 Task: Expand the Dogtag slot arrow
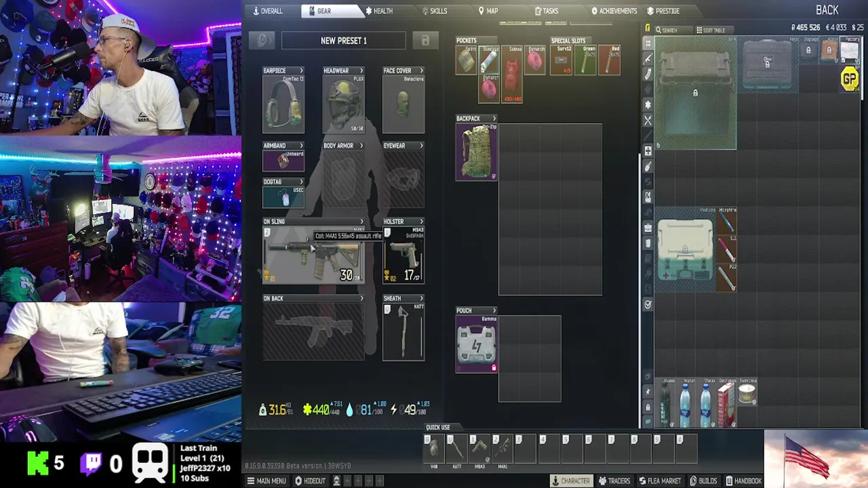pos(301,182)
